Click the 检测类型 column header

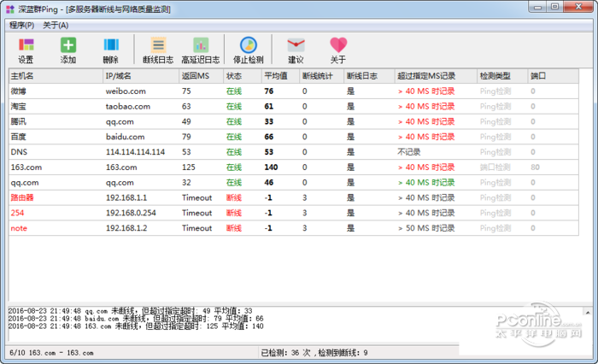point(502,76)
